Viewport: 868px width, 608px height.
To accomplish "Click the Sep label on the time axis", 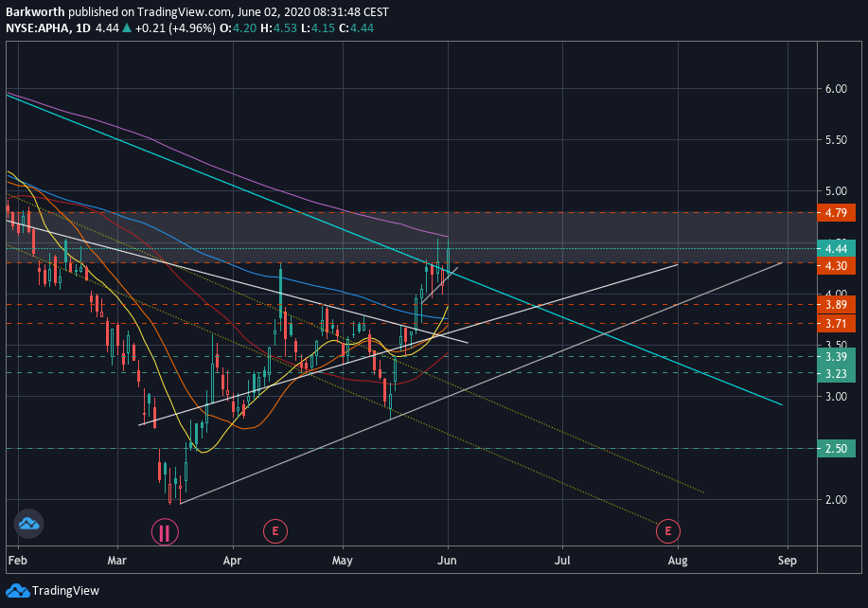I will click(788, 561).
